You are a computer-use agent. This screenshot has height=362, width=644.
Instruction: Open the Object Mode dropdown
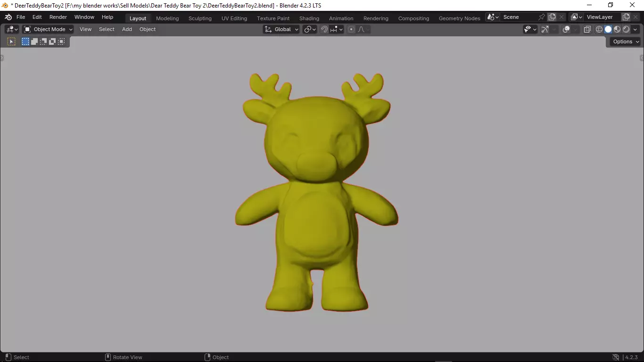point(48,29)
